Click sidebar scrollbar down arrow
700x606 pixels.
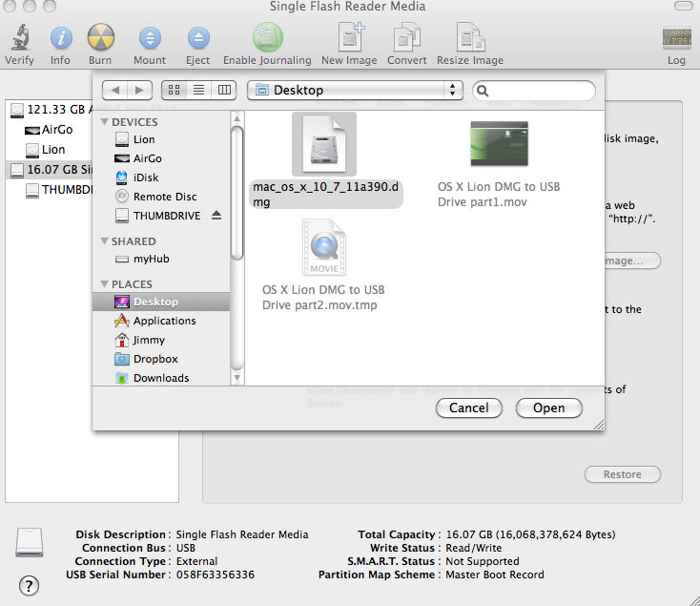[237, 378]
